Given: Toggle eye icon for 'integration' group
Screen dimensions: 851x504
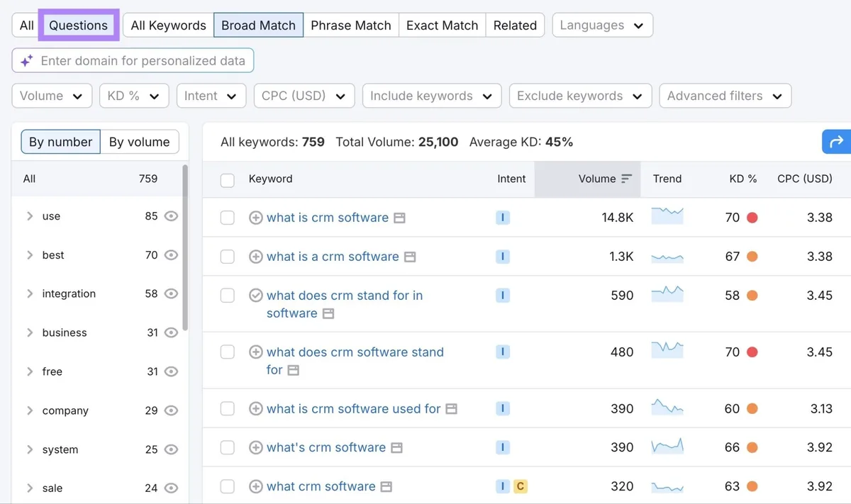Looking at the screenshot, I should tap(171, 293).
